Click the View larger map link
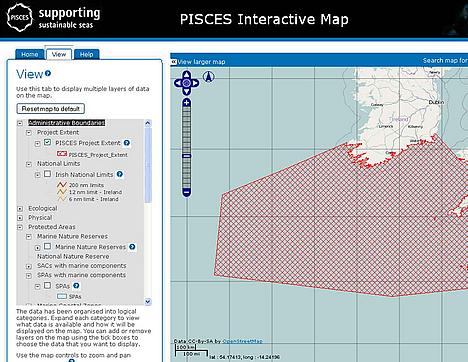This screenshot has width=468, height=362. pyautogui.click(x=201, y=62)
